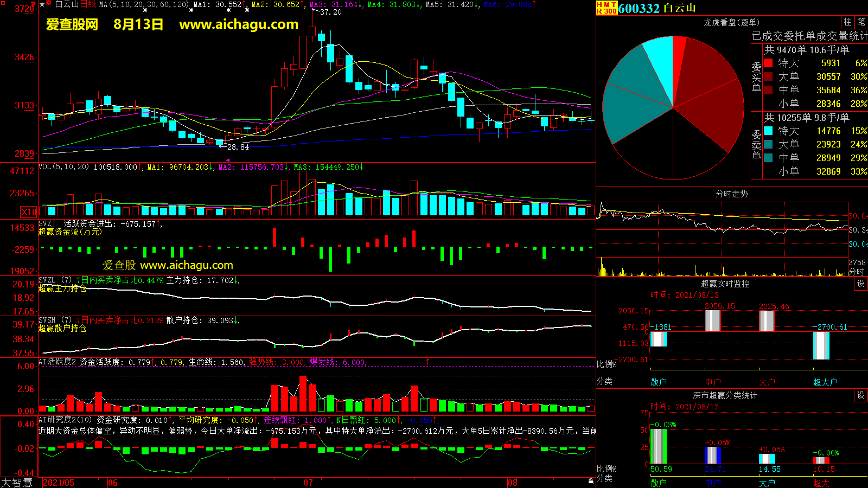Click the X10 volume scale indicator
868x488 pixels.
pyautogui.click(x=29, y=212)
